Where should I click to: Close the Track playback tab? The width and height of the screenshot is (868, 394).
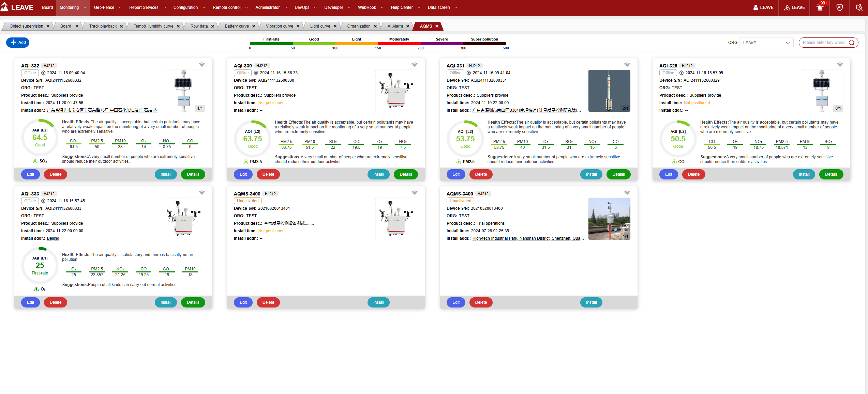(121, 26)
